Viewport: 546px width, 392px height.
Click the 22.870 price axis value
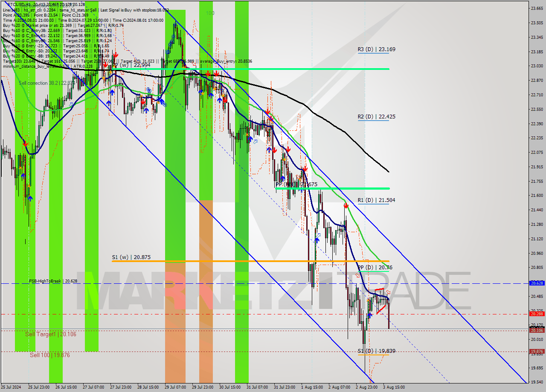point(537,80)
